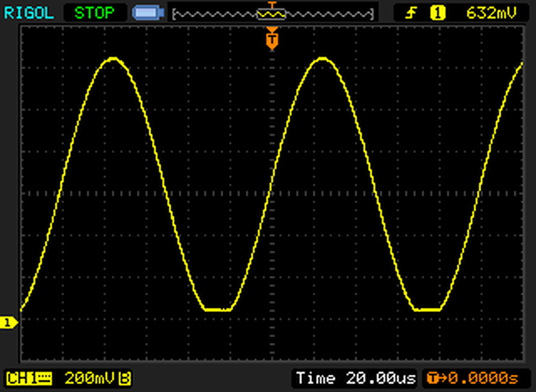Click the RIGOL brand logo text
The height and width of the screenshot is (392, 536).
[28, 13]
